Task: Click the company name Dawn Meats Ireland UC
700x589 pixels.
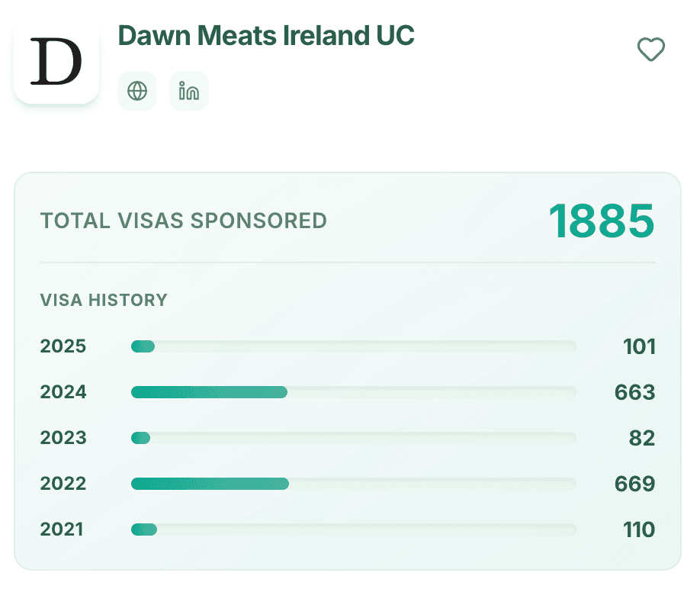Action: (x=266, y=36)
